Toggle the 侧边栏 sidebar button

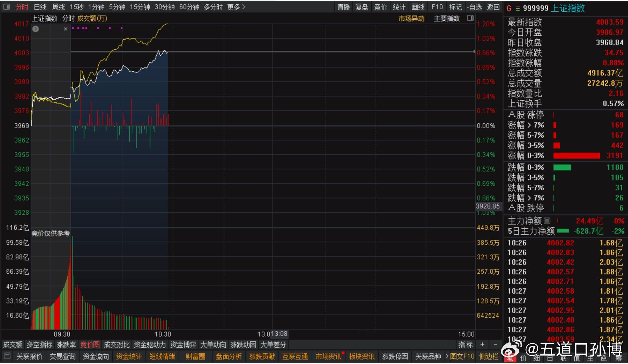pos(489,356)
